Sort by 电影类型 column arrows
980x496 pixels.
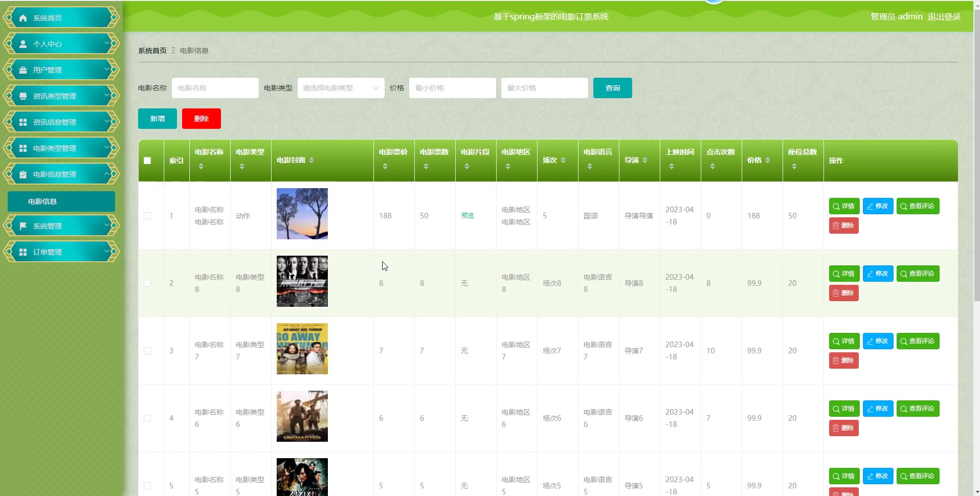click(x=242, y=166)
